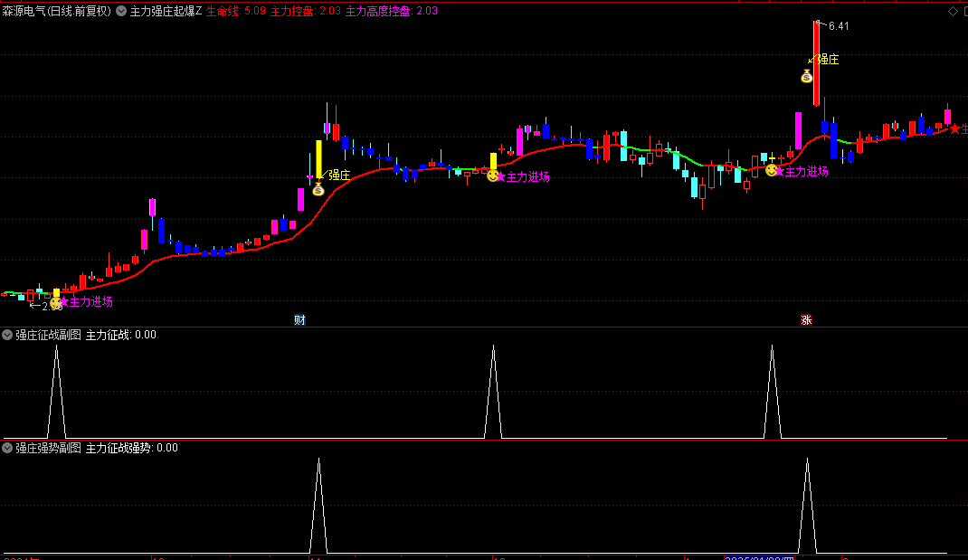Click the 强庄强势副图 indicator name
This screenshot has width=968, height=560.
[x=48, y=448]
